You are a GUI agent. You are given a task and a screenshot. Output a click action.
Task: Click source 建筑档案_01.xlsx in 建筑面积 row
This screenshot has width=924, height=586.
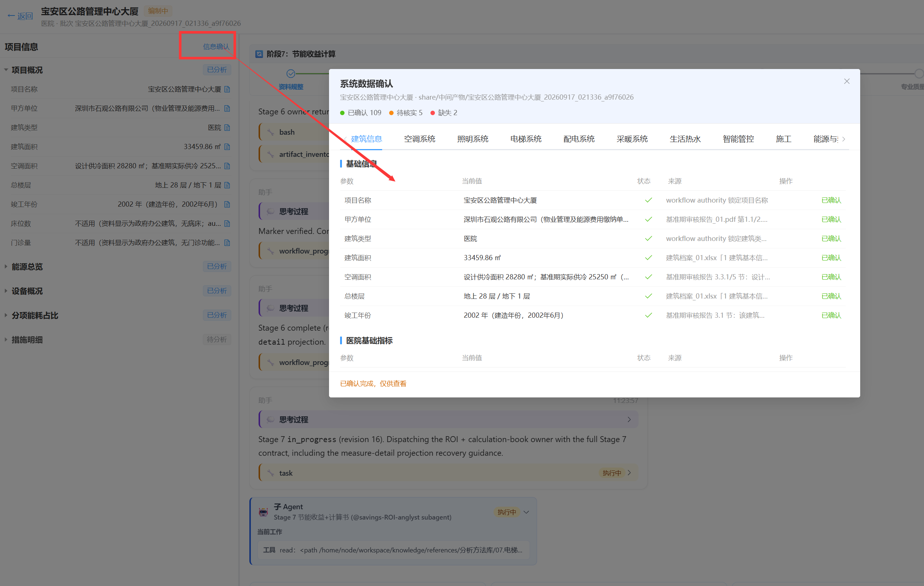[x=716, y=258]
